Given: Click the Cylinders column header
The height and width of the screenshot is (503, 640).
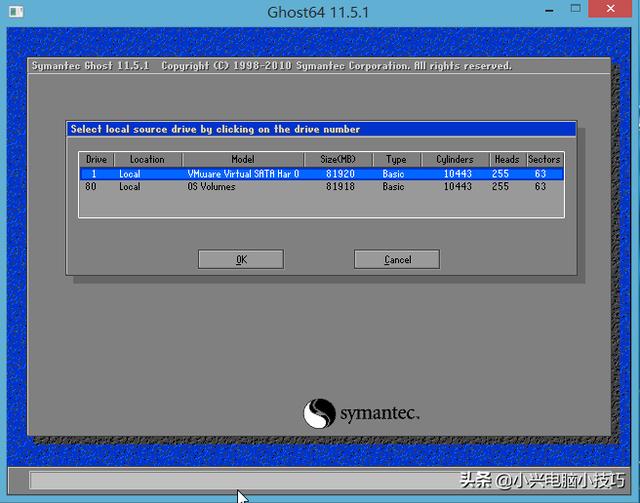Looking at the screenshot, I should [x=455, y=159].
